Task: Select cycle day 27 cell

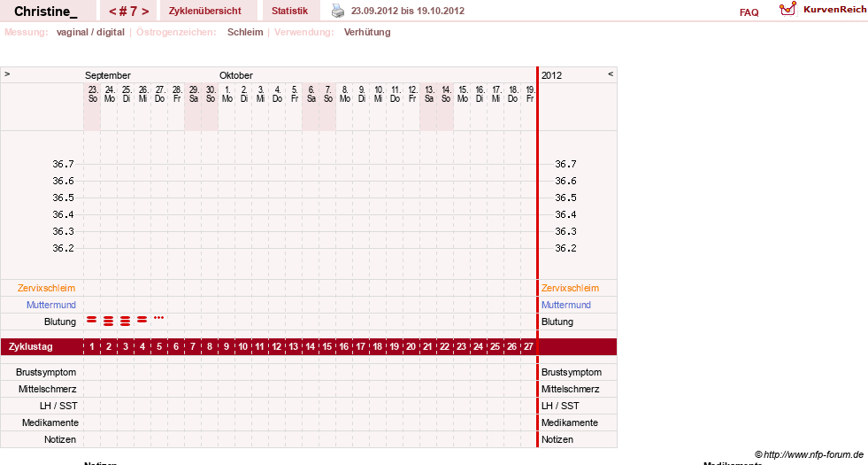Action: [x=528, y=347]
